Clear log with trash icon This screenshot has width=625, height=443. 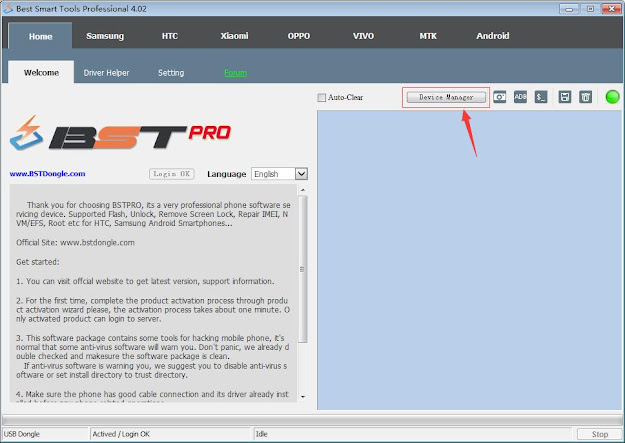586,97
